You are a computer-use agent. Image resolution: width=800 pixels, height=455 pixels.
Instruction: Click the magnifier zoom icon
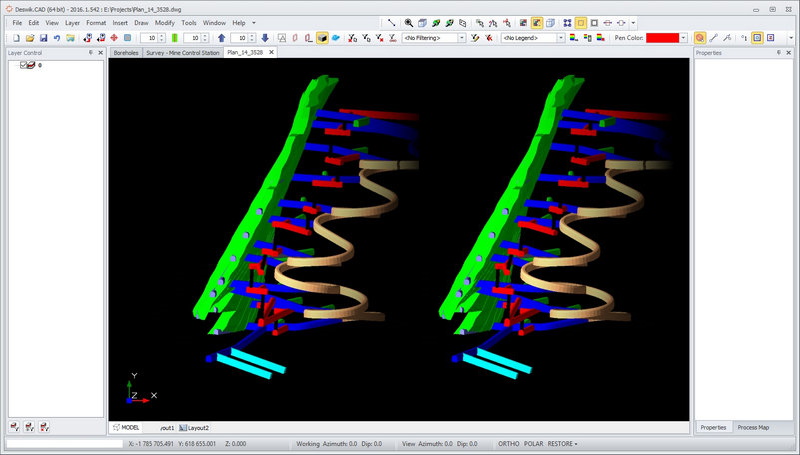pos(409,22)
